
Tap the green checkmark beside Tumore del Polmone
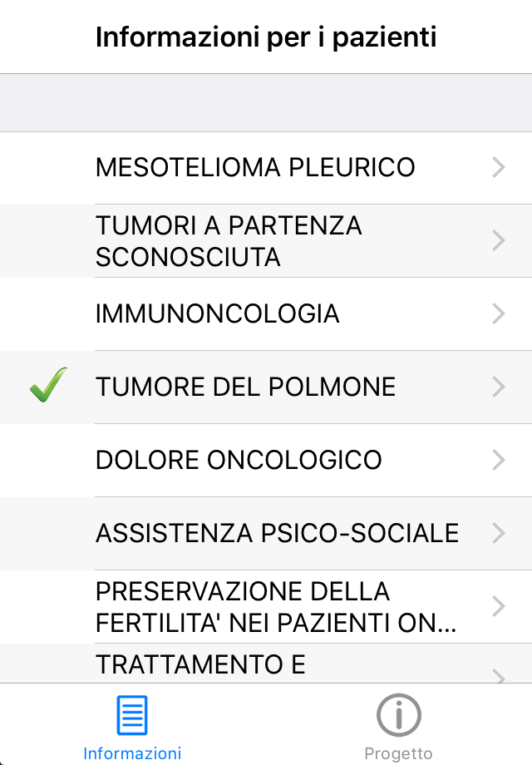(x=48, y=387)
